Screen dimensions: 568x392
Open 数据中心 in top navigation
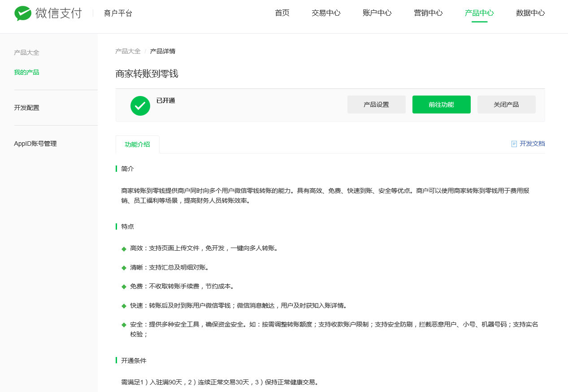530,13
